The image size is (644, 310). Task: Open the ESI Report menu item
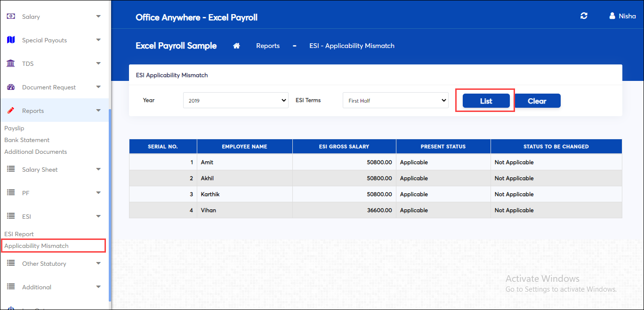(x=19, y=234)
